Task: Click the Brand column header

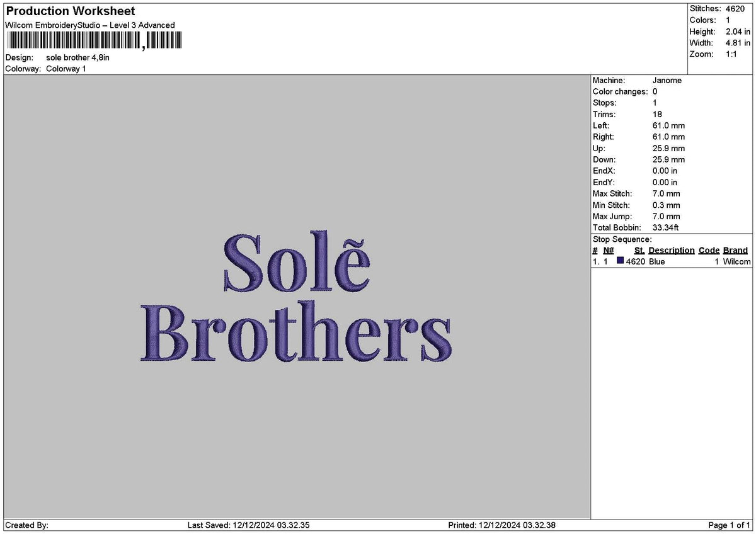Action: click(x=735, y=250)
